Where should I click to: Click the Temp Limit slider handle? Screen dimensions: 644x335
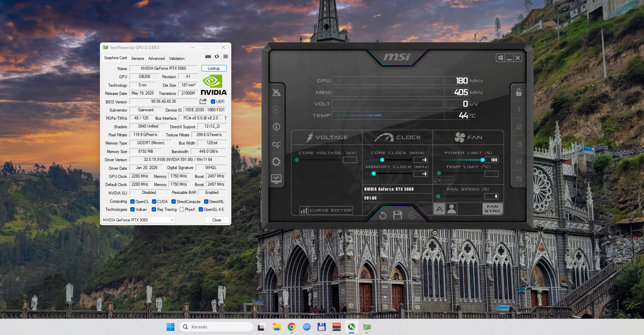439,173
